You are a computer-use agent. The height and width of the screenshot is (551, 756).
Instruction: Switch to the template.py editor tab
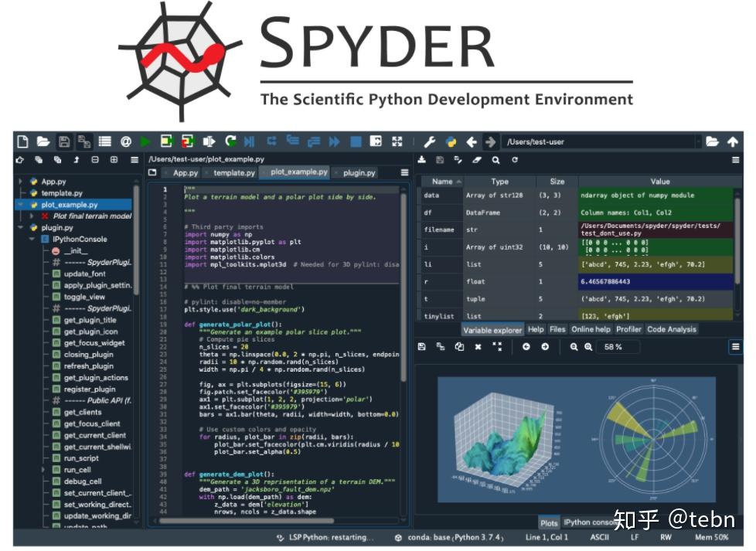pos(234,172)
